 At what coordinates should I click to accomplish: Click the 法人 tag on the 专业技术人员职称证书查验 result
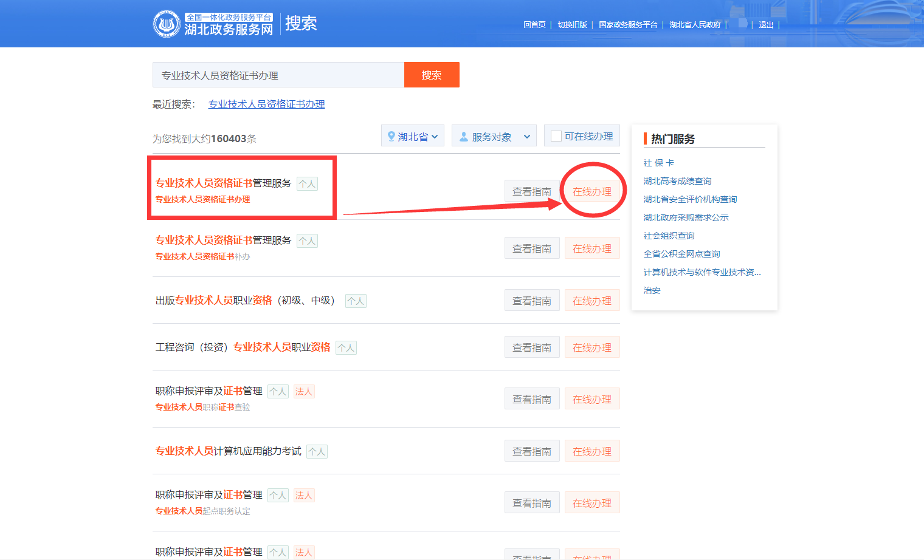(303, 392)
